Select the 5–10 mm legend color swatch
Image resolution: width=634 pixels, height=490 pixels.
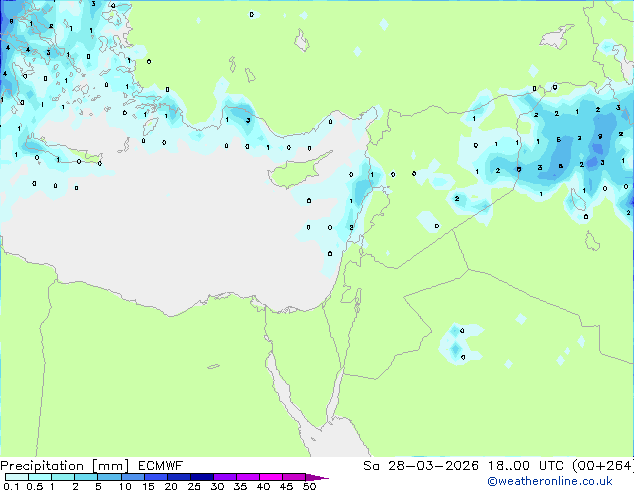pos(110,477)
